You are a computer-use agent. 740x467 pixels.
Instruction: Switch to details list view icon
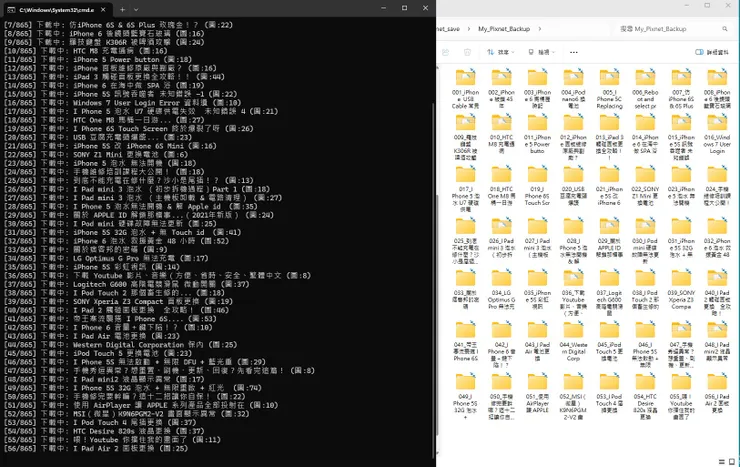click(722, 462)
